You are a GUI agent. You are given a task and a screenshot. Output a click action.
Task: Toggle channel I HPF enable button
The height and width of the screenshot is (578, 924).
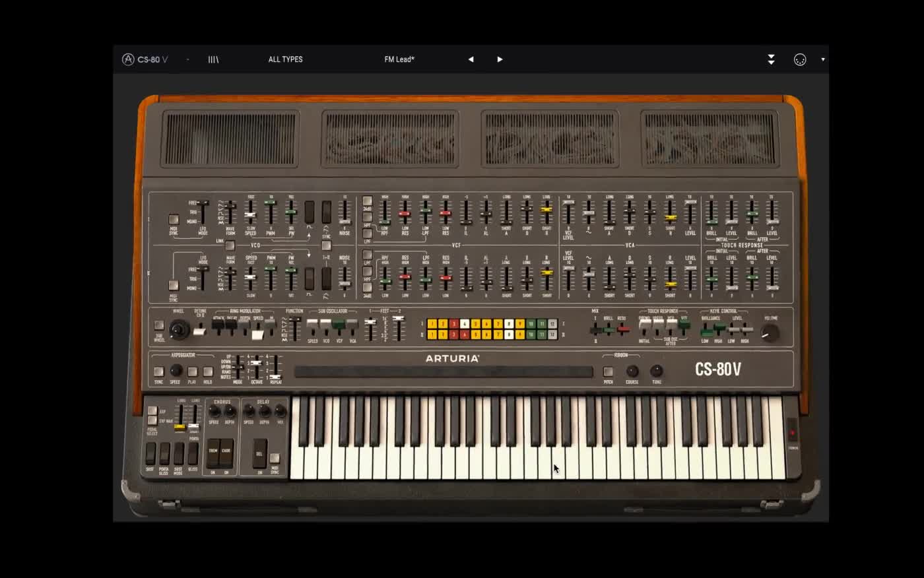[x=368, y=217]
